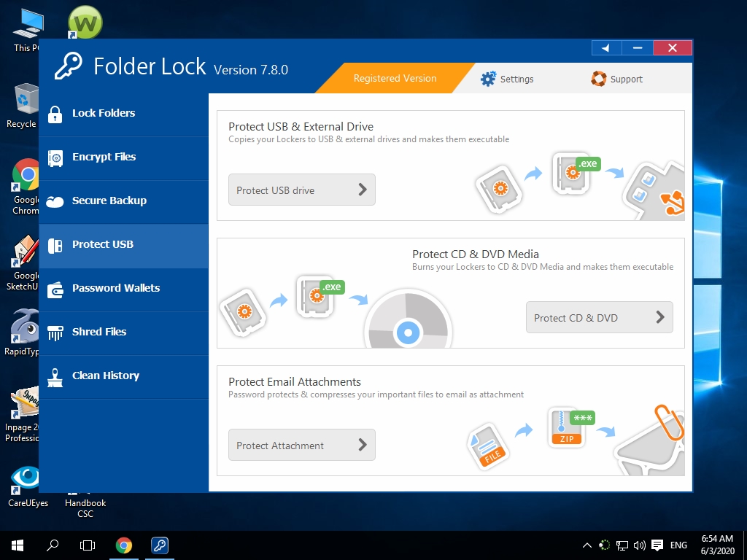Click the spinning green tray icon
The image size is (747, 560).
pos(605,545)
